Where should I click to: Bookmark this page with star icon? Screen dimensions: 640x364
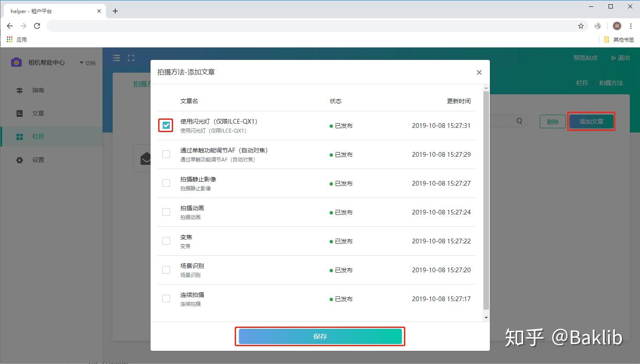[x=581, y=26]
